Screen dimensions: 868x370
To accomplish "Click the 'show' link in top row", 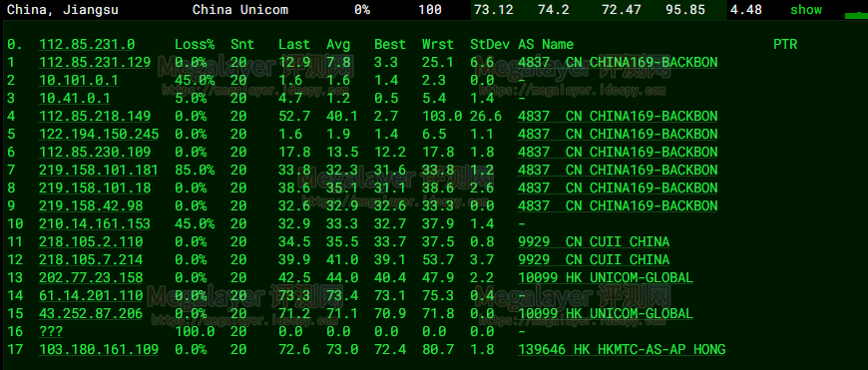I will pos(806,10).
